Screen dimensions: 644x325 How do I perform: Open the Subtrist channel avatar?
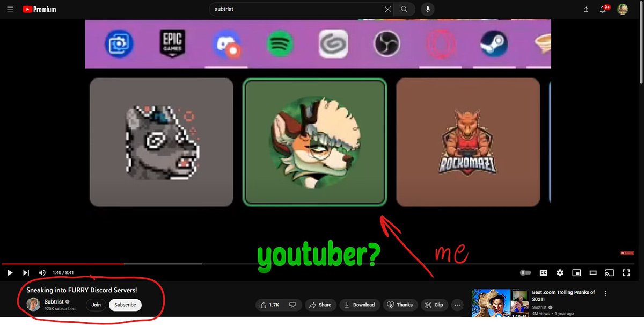(33, 305)
